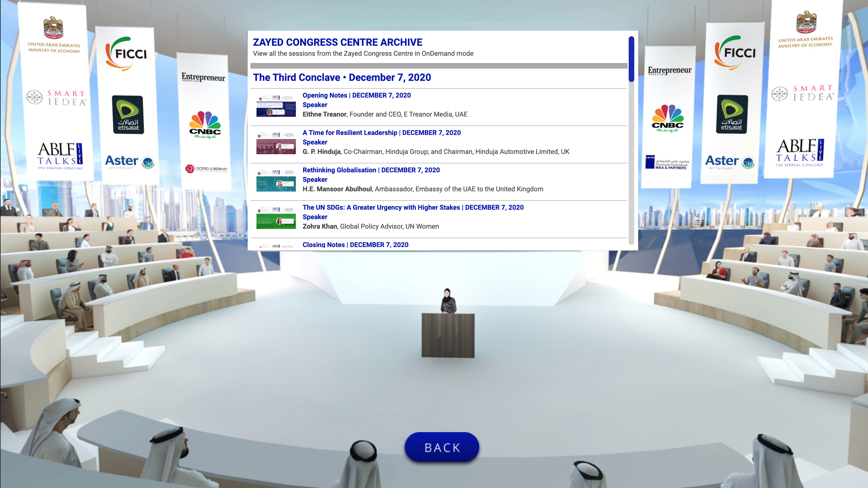The height and width of the screenshot is (488, 868).
Task: Open the Rethinking Globalisation session link
Action: click(x=371, y=170)
